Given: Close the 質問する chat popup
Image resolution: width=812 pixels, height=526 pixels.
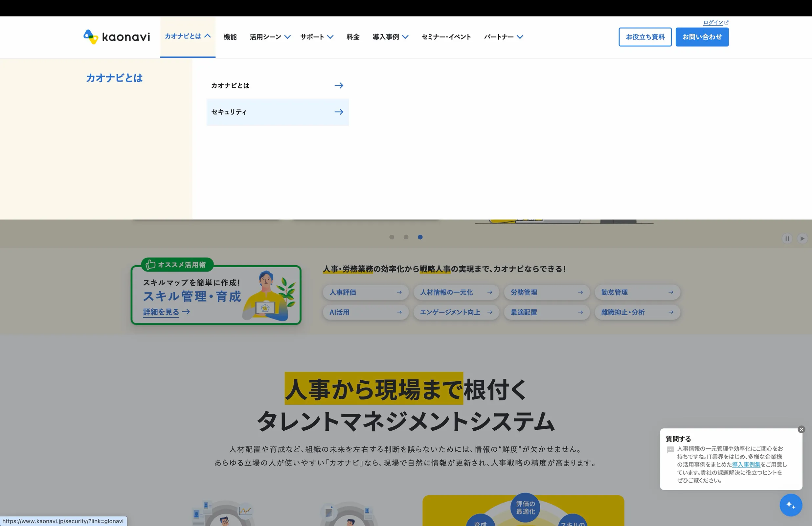Looking at the screenshot, I should click(x=801, y=429).
